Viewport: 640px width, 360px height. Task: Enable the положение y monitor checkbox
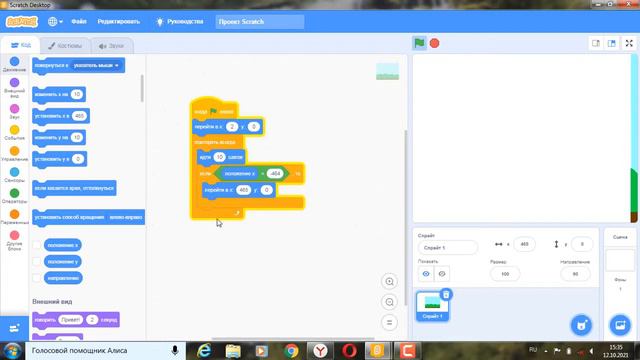click(x=37, y=261)
